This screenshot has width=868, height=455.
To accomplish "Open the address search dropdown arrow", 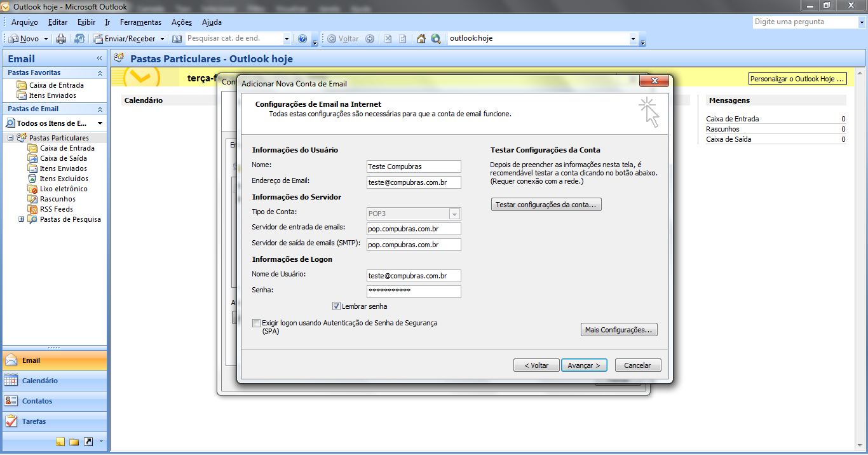I will [x=287, y=39].
